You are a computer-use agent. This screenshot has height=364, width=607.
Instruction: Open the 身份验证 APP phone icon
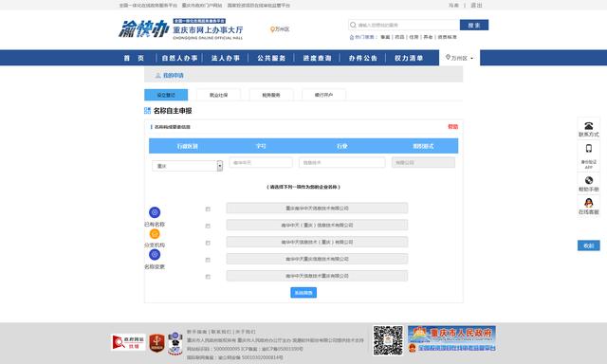click(588, 149)
